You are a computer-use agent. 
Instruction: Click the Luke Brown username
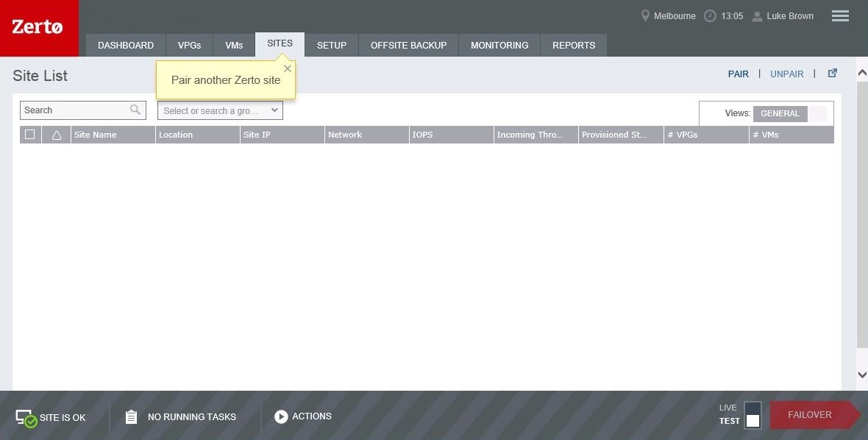(x=790, y=16)
